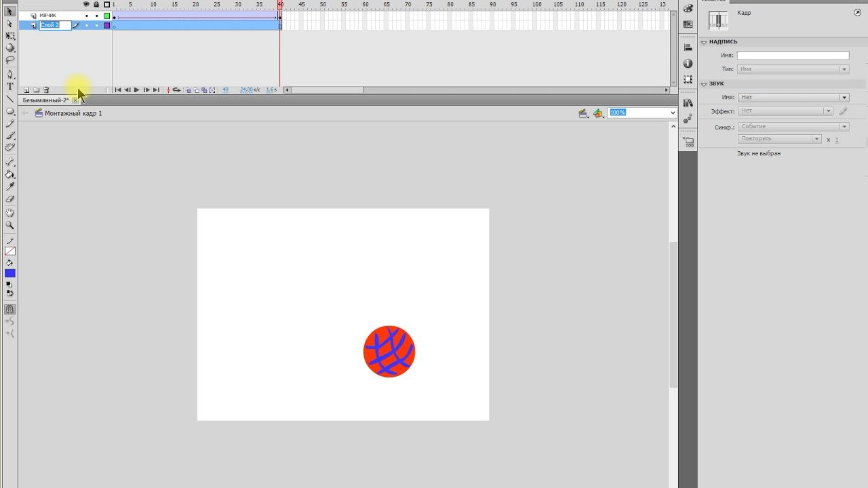Collapse the ЗВУК section

(704, 84)
